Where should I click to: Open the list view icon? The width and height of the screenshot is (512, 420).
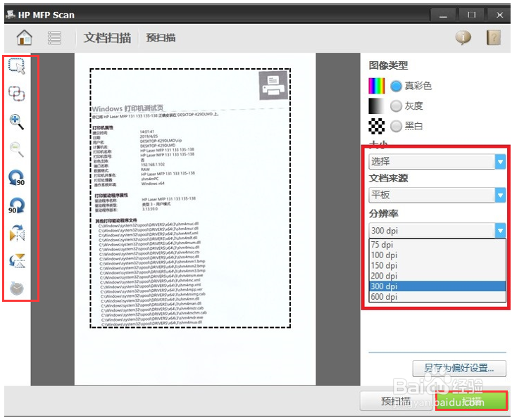coord(54,37)
